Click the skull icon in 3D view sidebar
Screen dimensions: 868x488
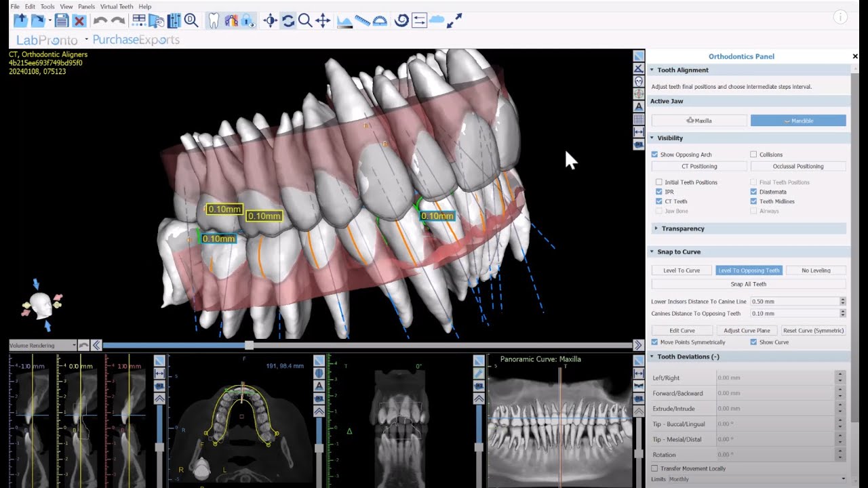click(x=639, y=81)
